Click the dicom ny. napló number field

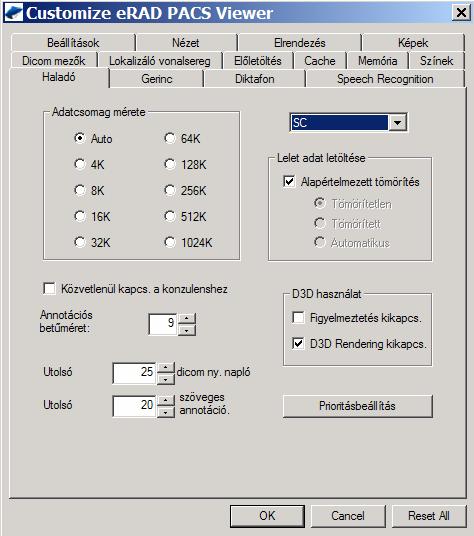pyautogui.click(x=134, y=373)
